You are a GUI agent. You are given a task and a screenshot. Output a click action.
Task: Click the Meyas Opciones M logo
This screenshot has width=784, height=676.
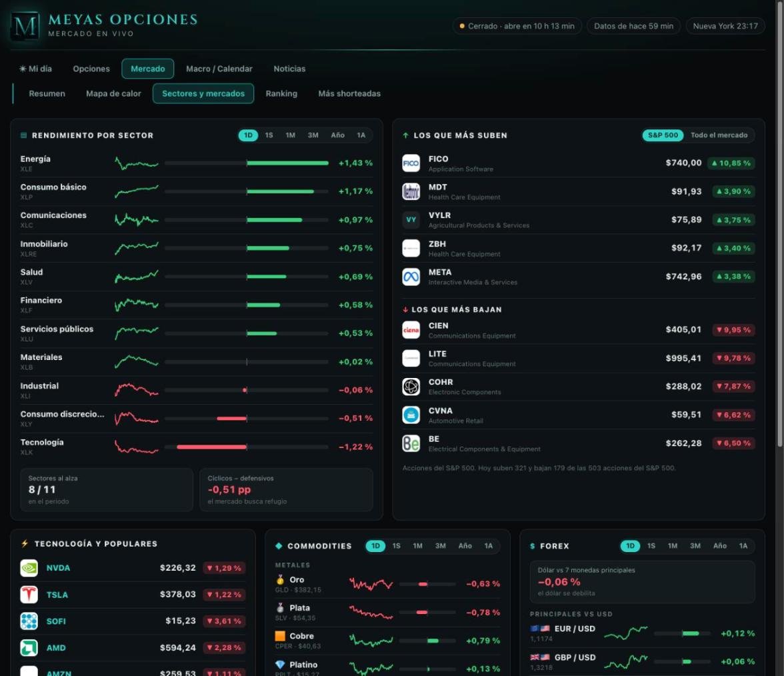25,25
